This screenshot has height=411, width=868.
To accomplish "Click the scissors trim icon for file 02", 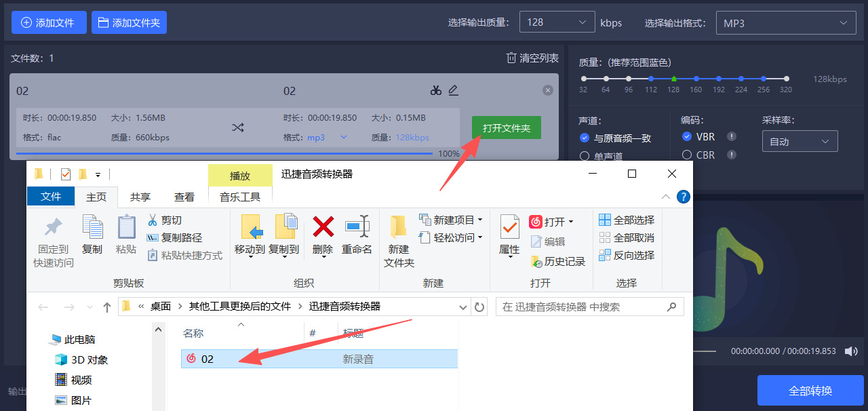I will 436,90.
